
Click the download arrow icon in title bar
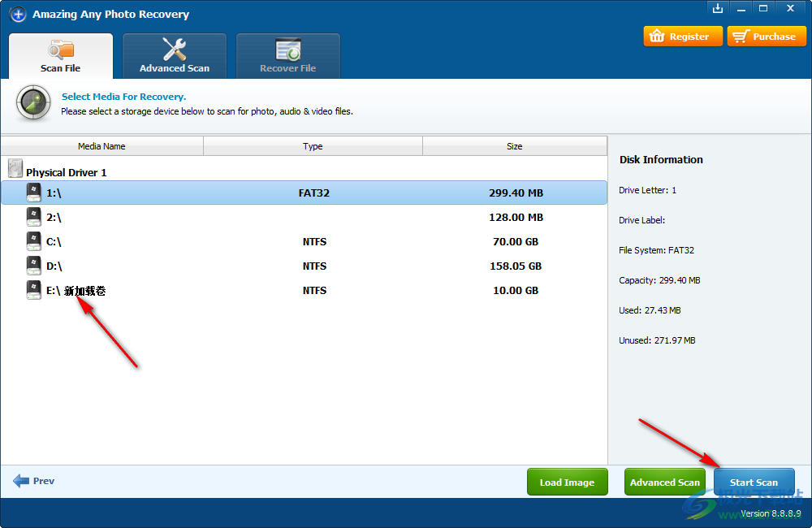pos(717,8)
